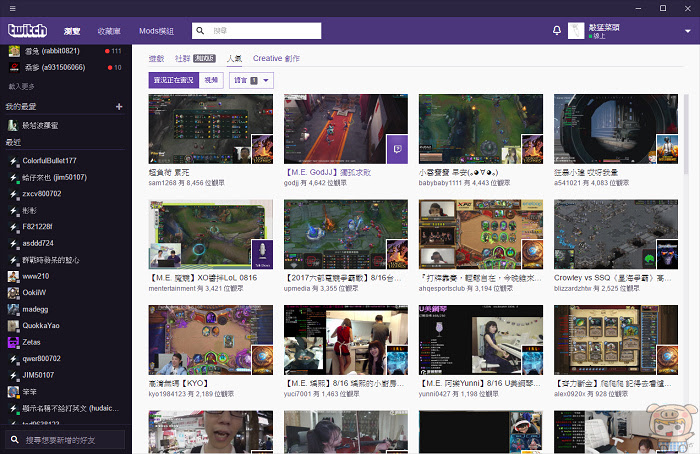700x454 pixels.
Task: Click friend search magnifier icon
Action: click(15, 440)
